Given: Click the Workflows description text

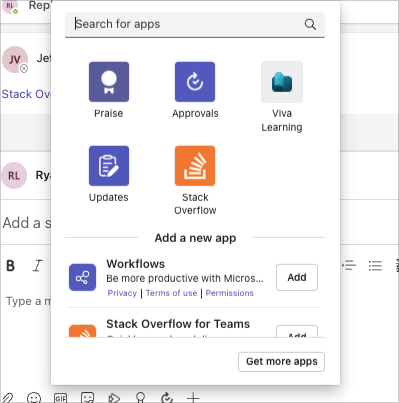Looking at the screenshot, I should click(185, 279).
